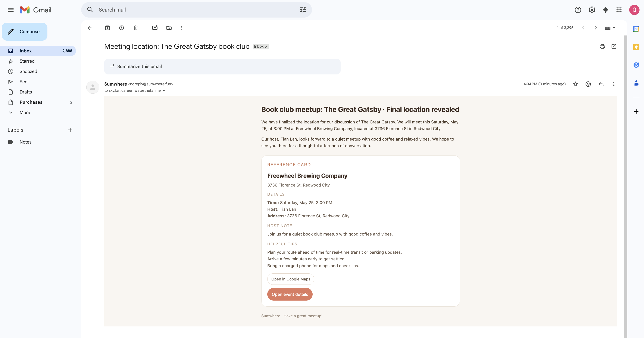Open the Purchases folder
Screen dimensions: 644x338
click(31, 102)
